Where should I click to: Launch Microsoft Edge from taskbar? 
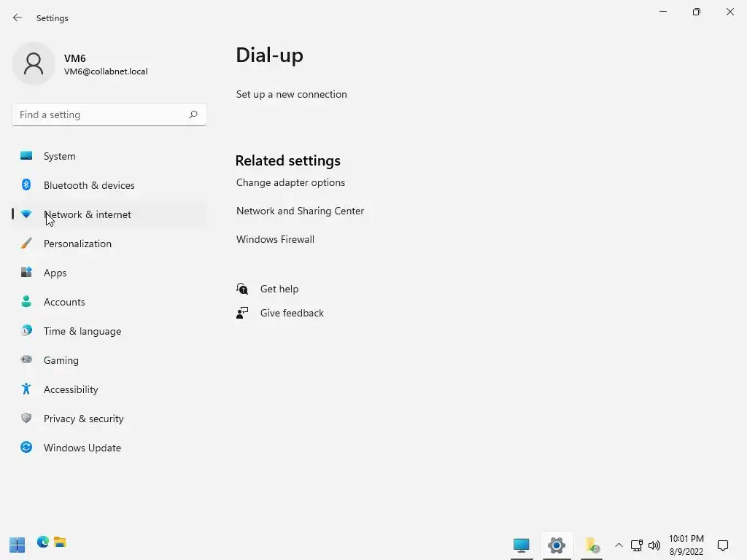pyautogui.click(x=43, y=542)
